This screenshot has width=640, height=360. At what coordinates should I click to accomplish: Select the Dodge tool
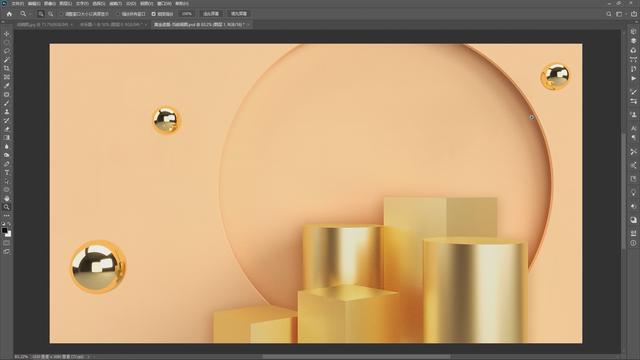click(x=7, y=155)
